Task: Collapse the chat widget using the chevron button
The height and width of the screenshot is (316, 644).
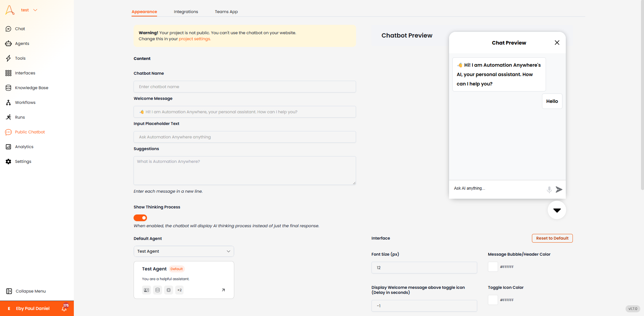Action: pos(556,210)
